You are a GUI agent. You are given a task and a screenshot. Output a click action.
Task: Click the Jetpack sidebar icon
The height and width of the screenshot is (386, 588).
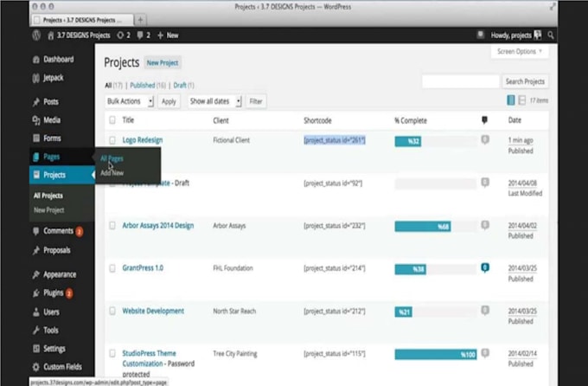pyautogui.click(x=36, y=78)
